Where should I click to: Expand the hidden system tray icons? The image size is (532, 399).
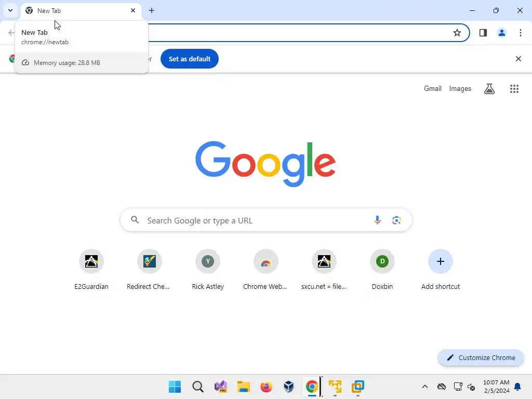tap(425, 387)
